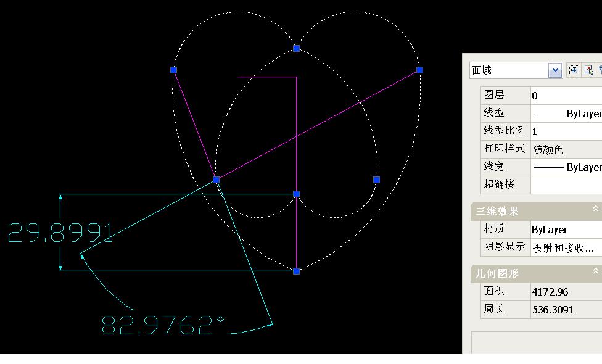The height and width of the screenshot is (364, 602).
Task: Click the empty 超链接 value field
Action: tap(566, 185)
